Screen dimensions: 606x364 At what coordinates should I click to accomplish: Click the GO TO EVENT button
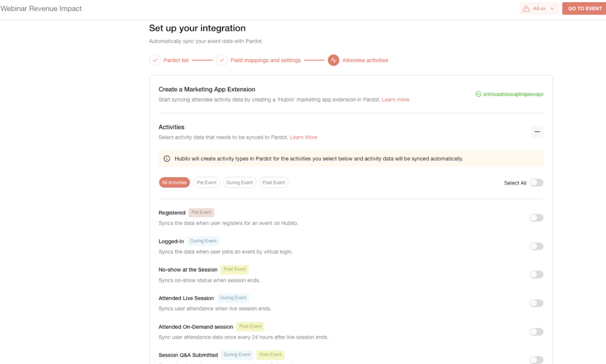(x=585, y=8)
